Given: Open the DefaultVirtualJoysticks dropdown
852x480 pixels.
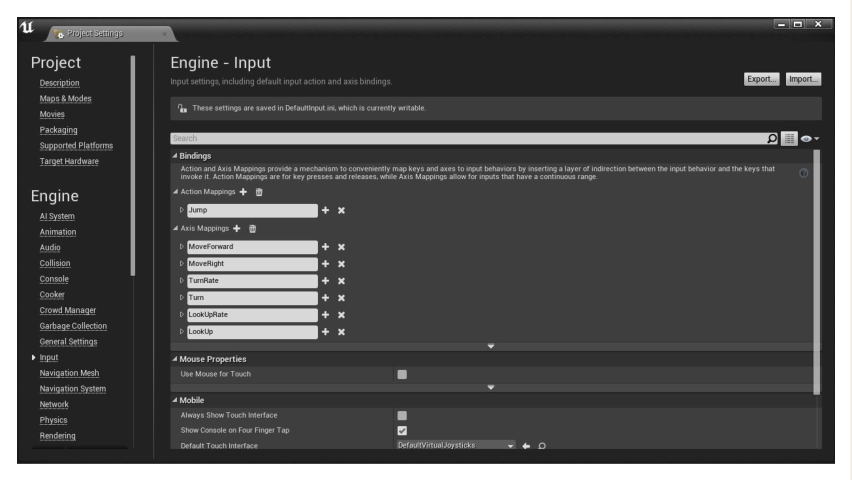Looking at the screenshot, I should (456, 445).
